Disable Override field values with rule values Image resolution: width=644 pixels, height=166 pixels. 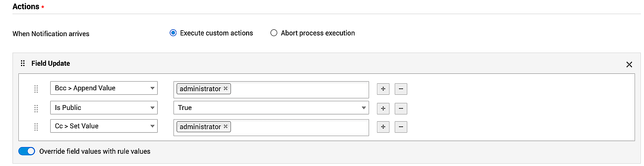[27, 151]
